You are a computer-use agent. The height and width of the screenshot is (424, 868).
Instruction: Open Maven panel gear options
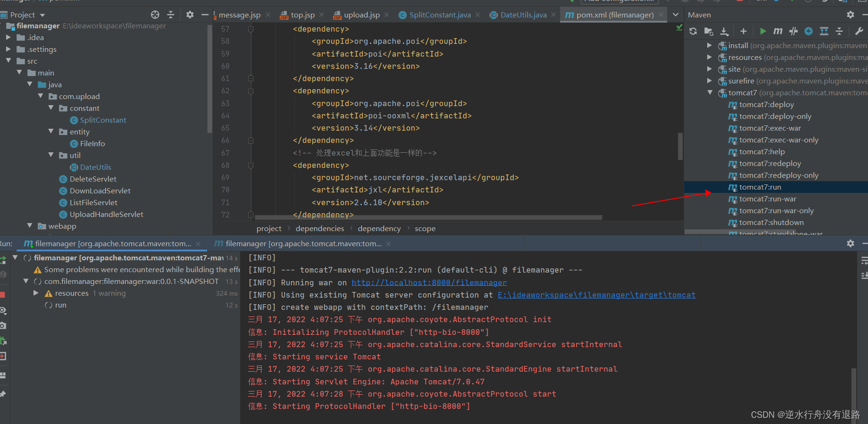click(851, 15)
